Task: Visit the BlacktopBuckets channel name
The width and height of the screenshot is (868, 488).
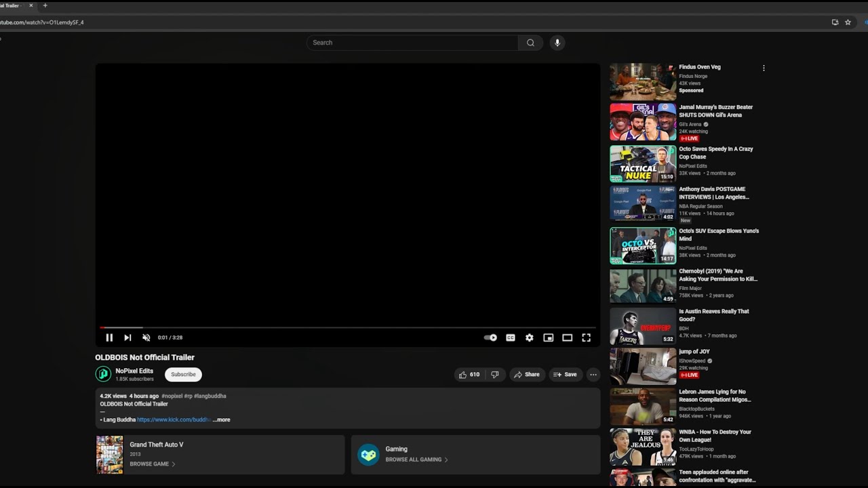Action: (x=698, y=409)
